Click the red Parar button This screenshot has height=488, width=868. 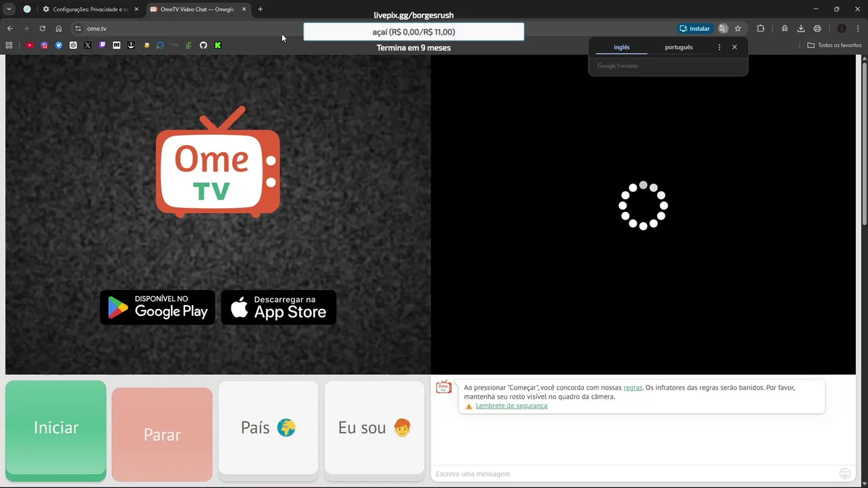coord(162,434)
